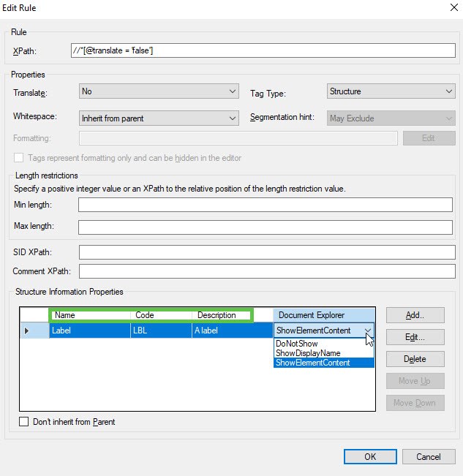Image resolution: width=463 pixels, height=476 pixels.
Task: Click the Document Explorer column header
Action: pos(323,315)
